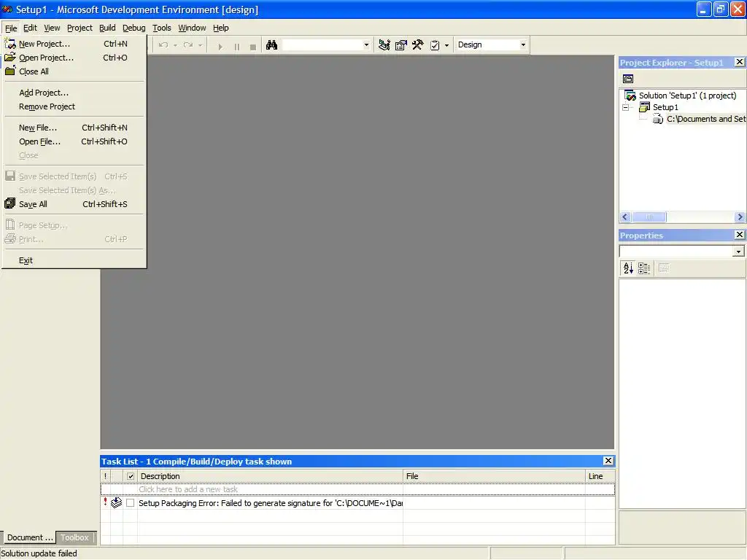This screenshot has height=560, width=747.
Task: Click the build error task category icon
Action: pos(116,502)
